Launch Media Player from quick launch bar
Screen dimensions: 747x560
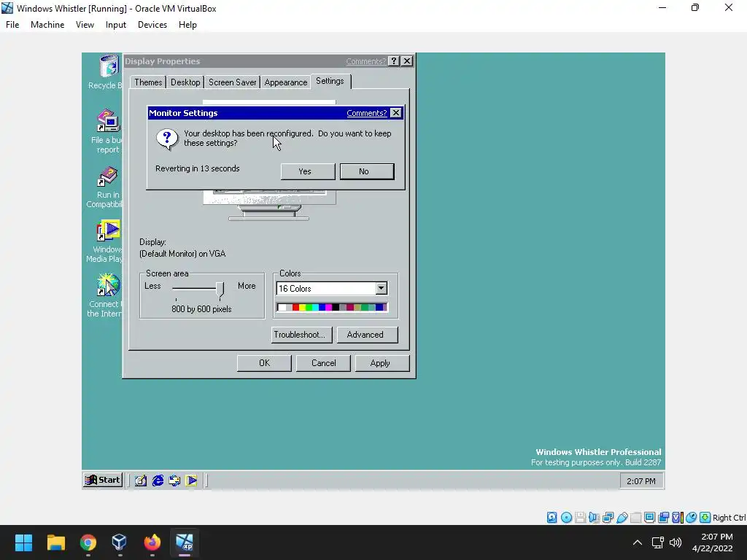[x=192, y=481]
